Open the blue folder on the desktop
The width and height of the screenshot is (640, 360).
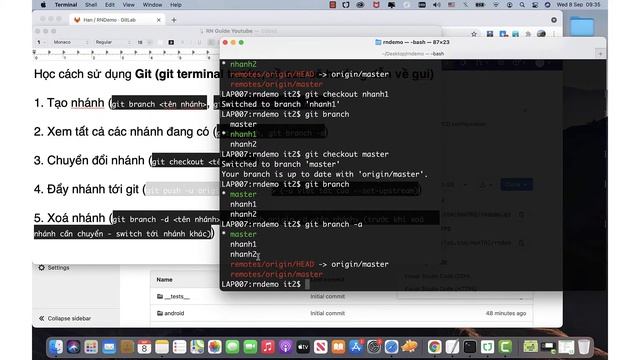[582, 26]
